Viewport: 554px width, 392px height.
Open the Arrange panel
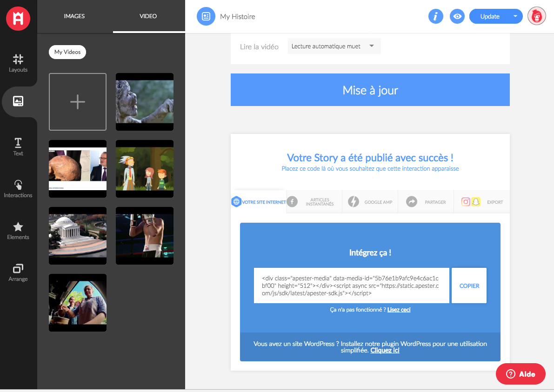point(18,272)
